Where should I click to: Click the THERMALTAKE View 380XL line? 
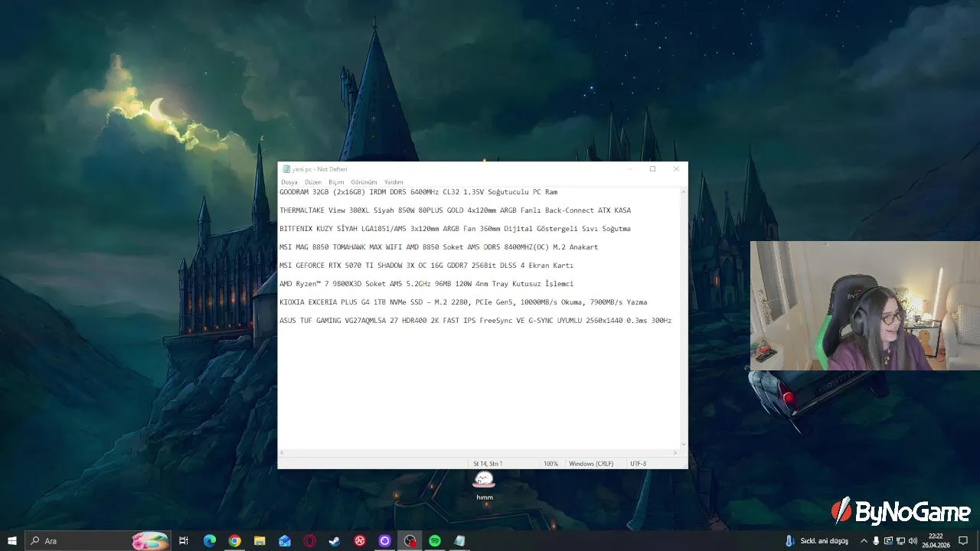click(455, 210)
